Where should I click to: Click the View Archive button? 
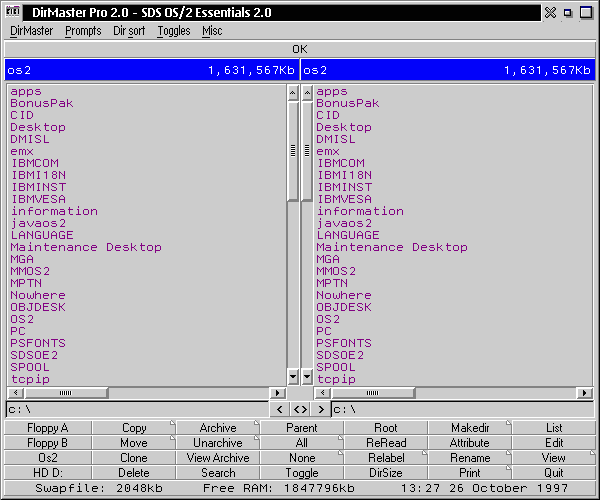click(x=218, y=458)
